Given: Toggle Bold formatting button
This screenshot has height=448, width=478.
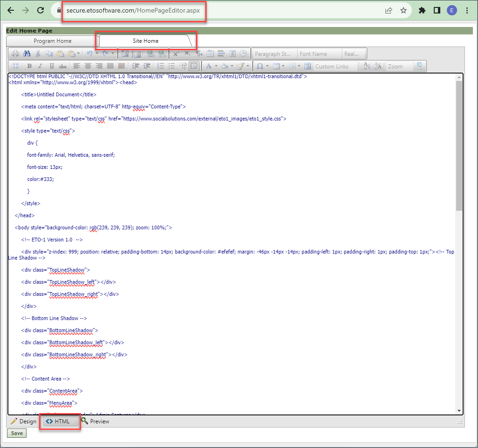Looking at the screenshot, I should click(29, 66).
